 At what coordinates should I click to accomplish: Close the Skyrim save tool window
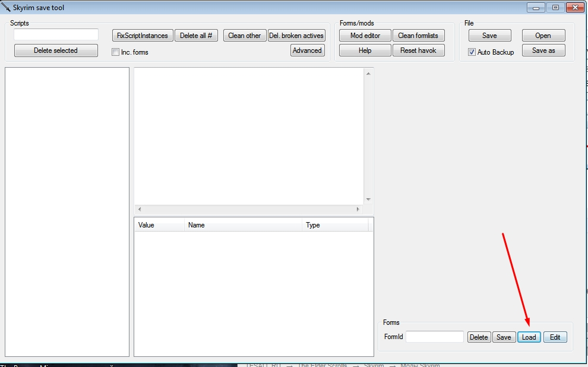pos(576,8)
